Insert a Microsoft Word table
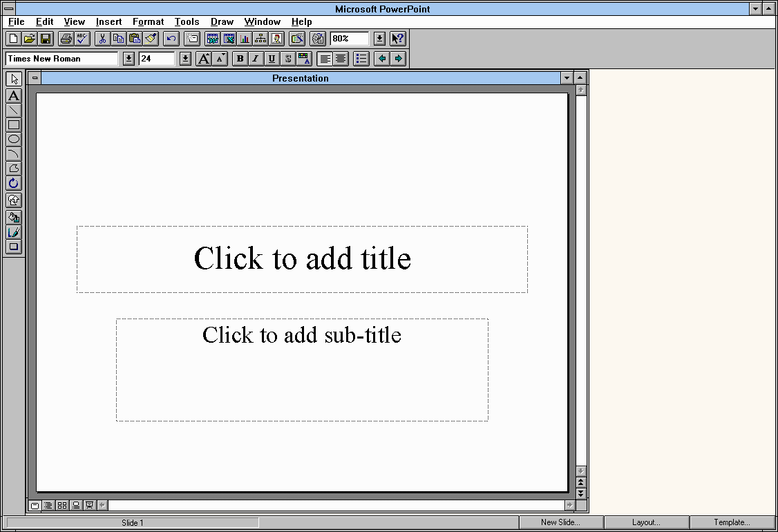778x532 pixels. pyautogui.click(x=212, y=38)
